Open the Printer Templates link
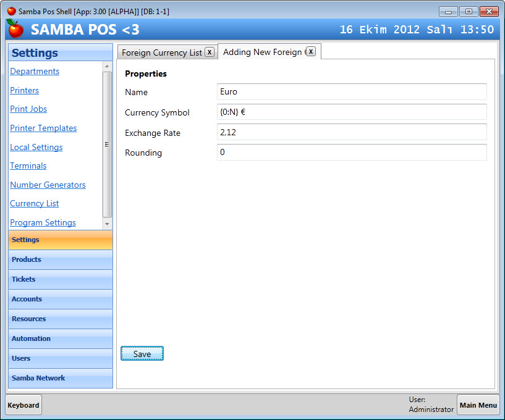 tap(43, 128)
